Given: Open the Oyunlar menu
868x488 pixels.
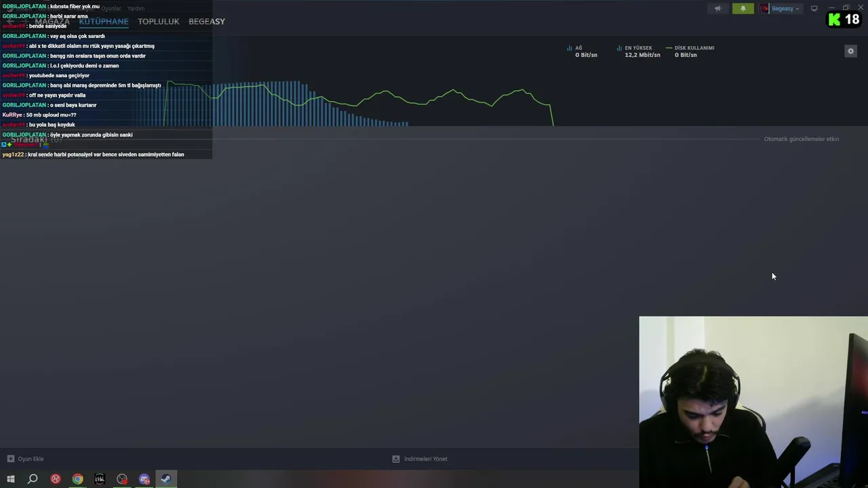Looking at the screenshot, I should (x=111, y=8).
